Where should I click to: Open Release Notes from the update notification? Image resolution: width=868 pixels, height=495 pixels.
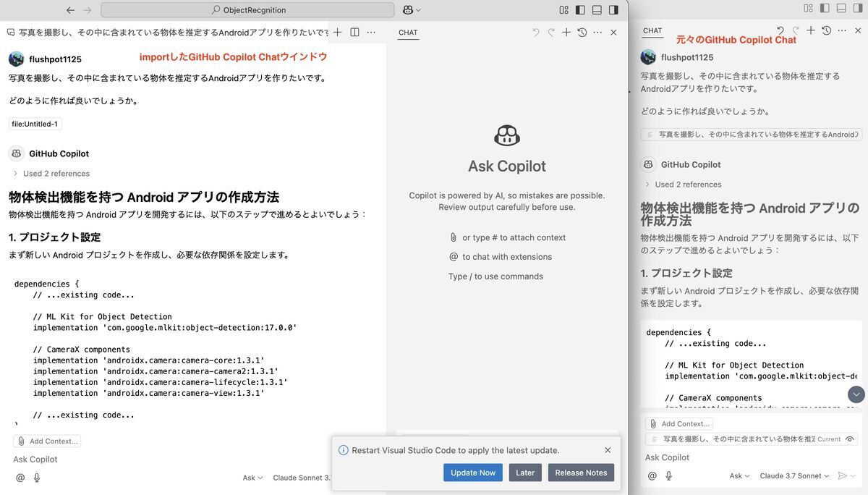point(581,473)
